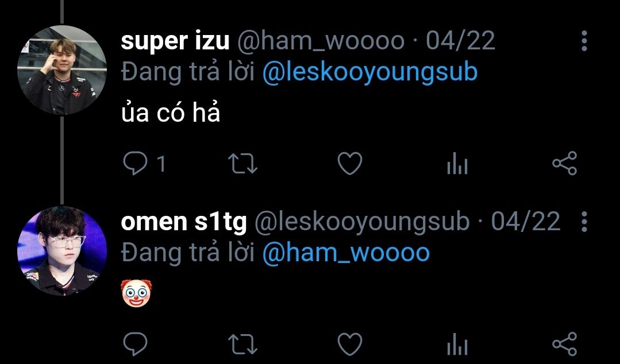
Task: Open omen s1tg's profile name
Action: click(x=184, y=222)
